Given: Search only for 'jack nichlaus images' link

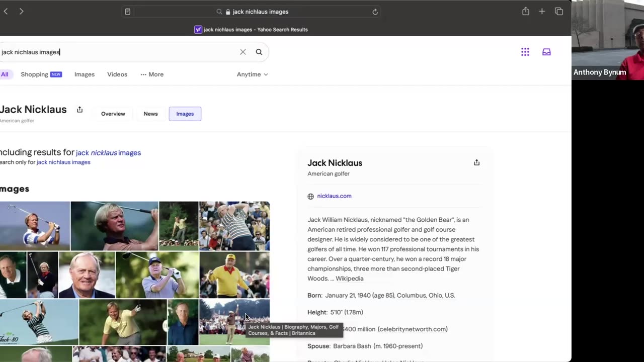Looking at the screenshot, I should click(x=63, y=162).
